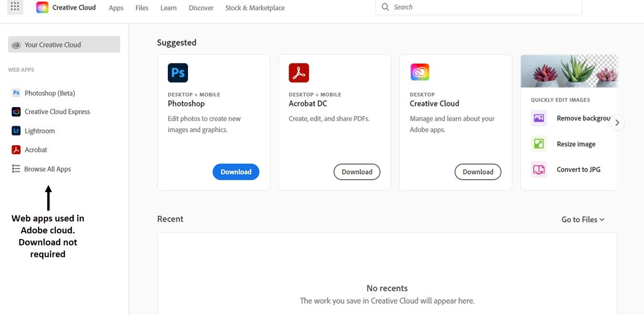Click Convert to JPG quick action text
This screenshot has width=644, height=315.
tap(579, 169)
